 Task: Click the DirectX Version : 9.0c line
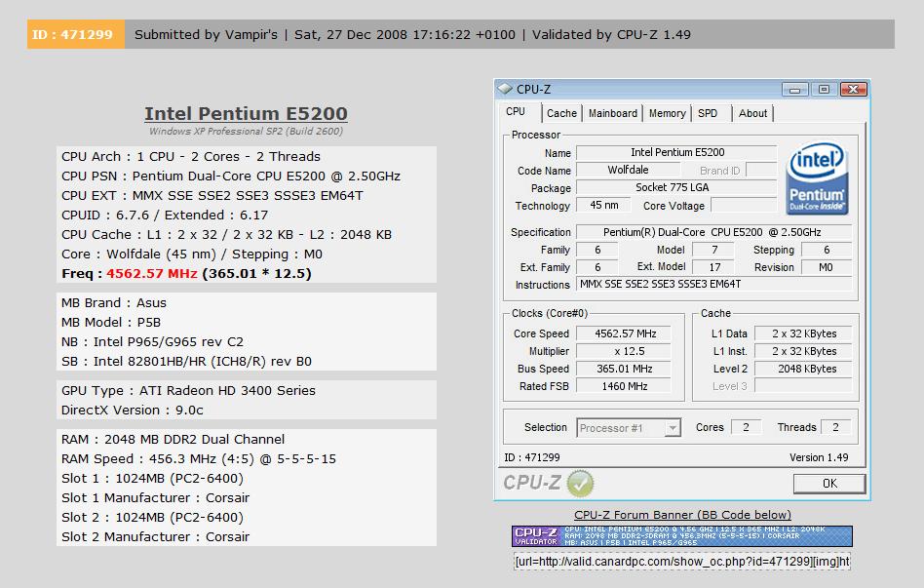132,410
